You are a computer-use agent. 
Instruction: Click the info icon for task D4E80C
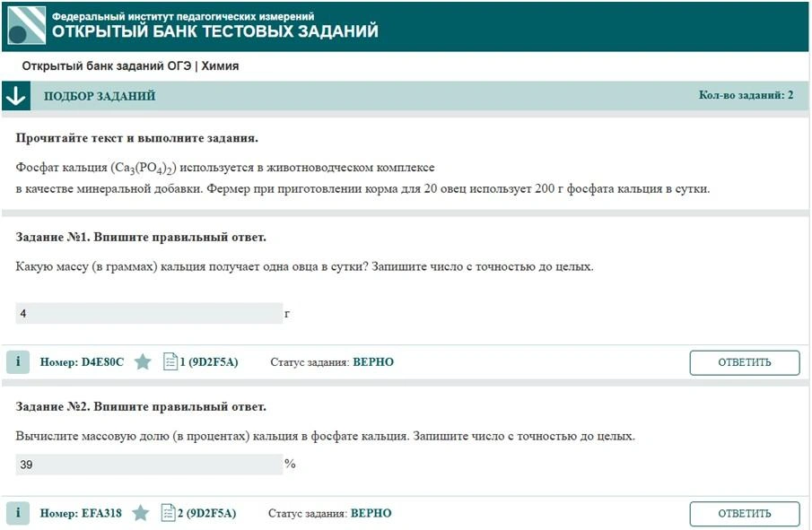[x=18, y=361]
